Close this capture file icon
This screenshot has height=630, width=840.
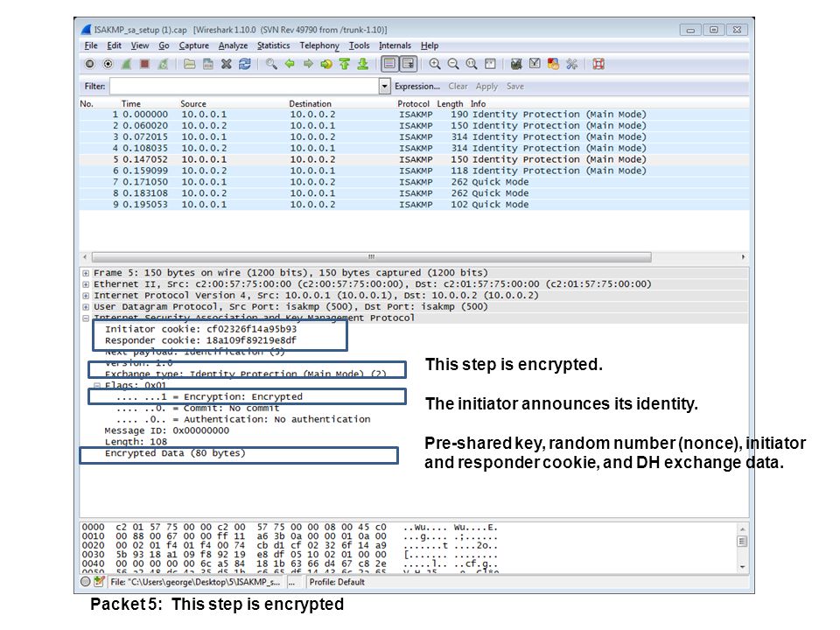(x=226, y=64)
